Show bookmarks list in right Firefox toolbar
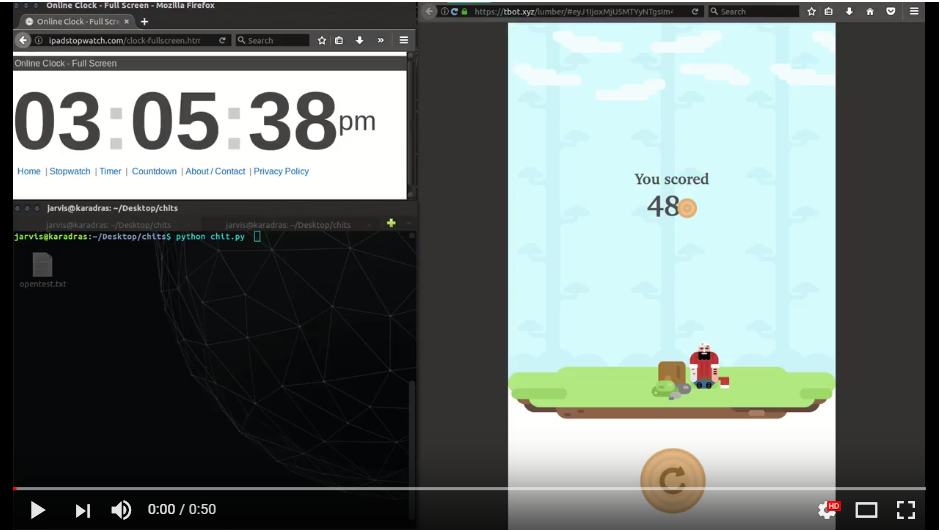Viewport: 940px width, 530px height. pyautogui.click(x=828, y=11)
